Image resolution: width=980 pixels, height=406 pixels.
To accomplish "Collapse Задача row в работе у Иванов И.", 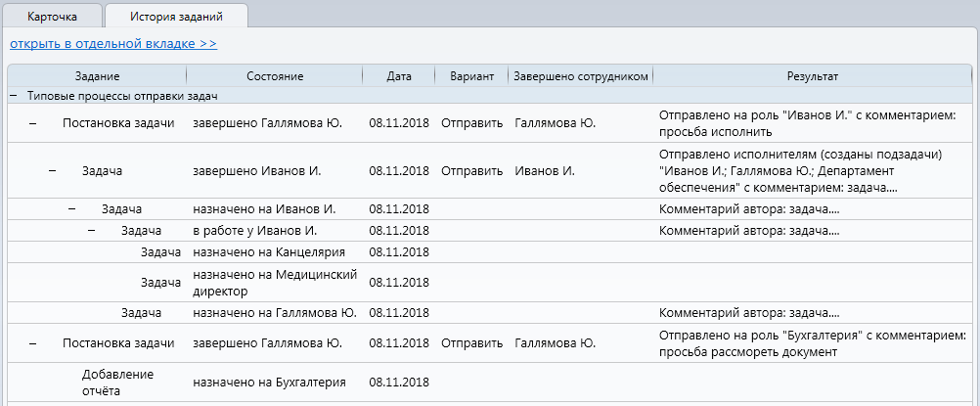I will [92, 231].
